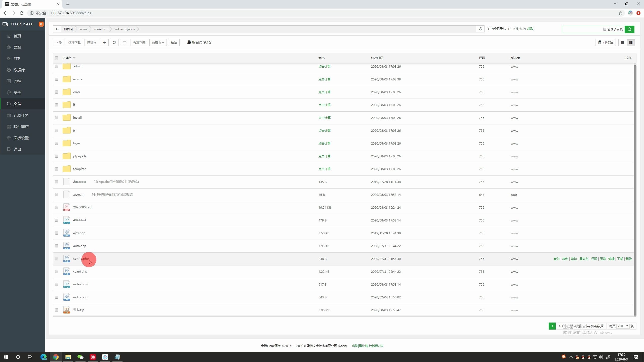Open the ptpaysdk folder icon
Image resolution: width=644 pixels, height=362 pixels.
coord(67,156)
